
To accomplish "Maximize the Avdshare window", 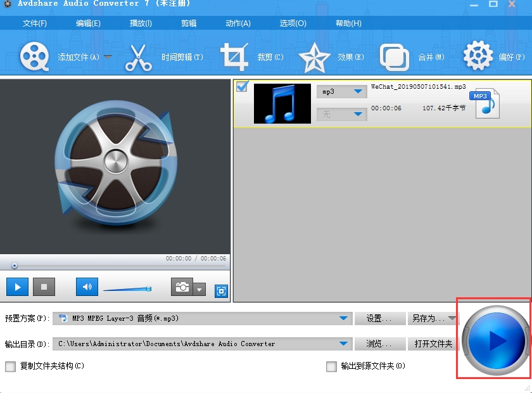I will [x=493, y=4].
